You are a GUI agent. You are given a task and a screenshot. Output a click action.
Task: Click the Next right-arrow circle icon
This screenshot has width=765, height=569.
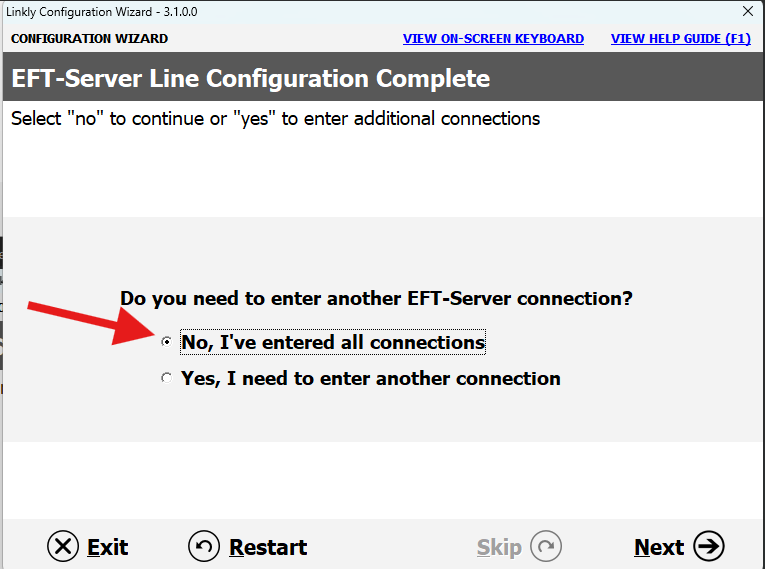[x=709, y=546]
